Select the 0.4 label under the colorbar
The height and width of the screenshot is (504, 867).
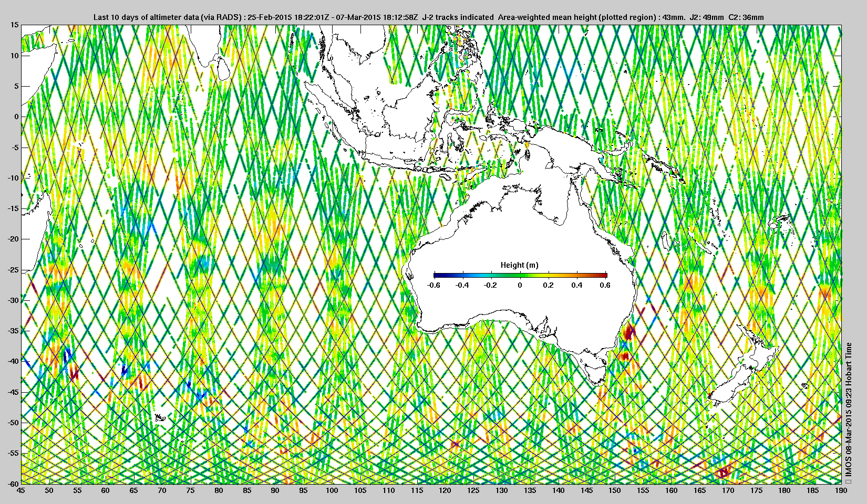[577, 285]
